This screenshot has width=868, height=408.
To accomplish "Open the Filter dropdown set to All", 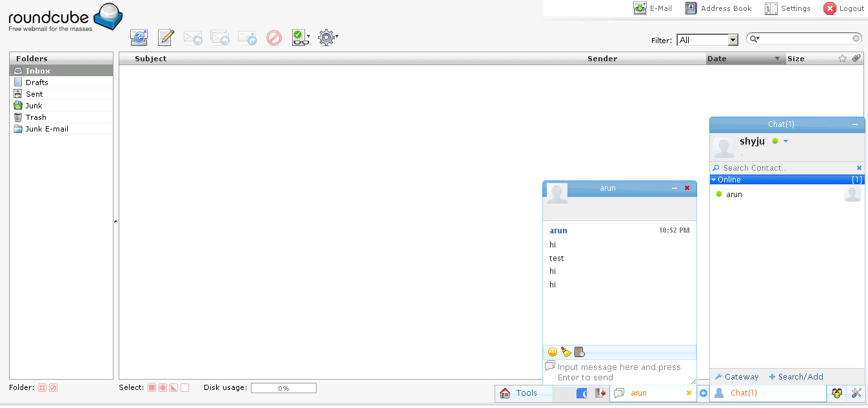I will tap(707, 40).
